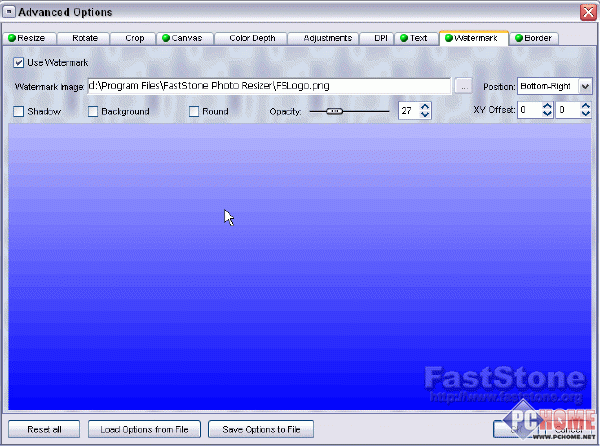This screenshot has width=600, height=446.
Task: Decrease the X offset with down arrow
Action: (547, 114)
